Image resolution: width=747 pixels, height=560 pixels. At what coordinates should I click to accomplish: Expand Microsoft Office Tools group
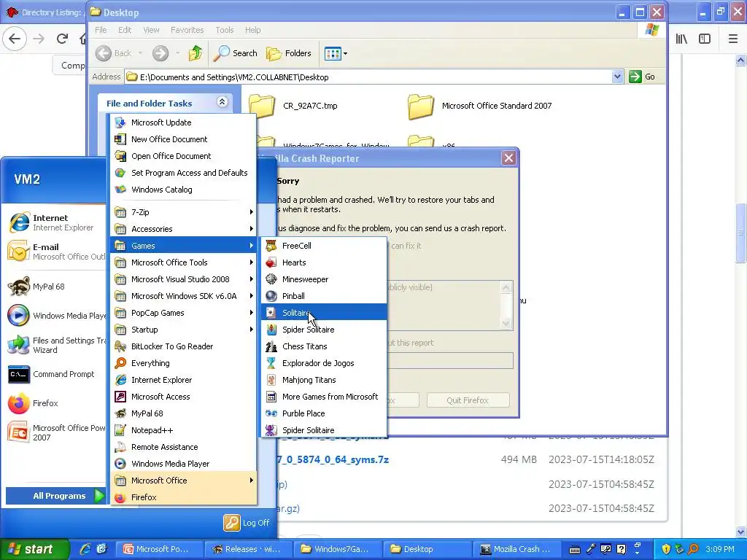pos(183,262)
